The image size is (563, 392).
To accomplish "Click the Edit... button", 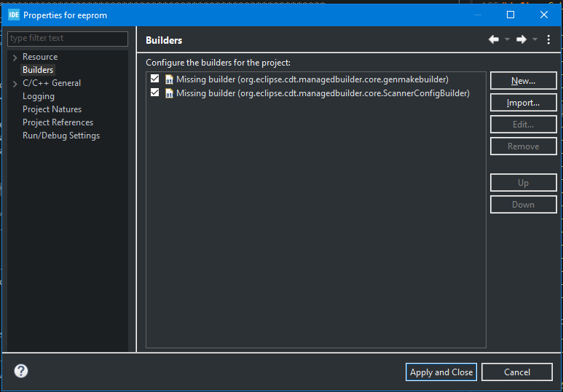I will pos(523,125).
